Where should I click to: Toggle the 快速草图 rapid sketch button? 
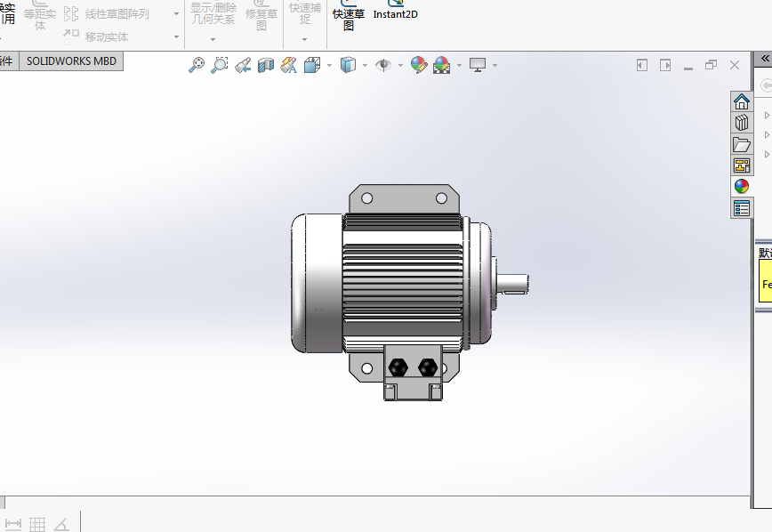point(349,17)
